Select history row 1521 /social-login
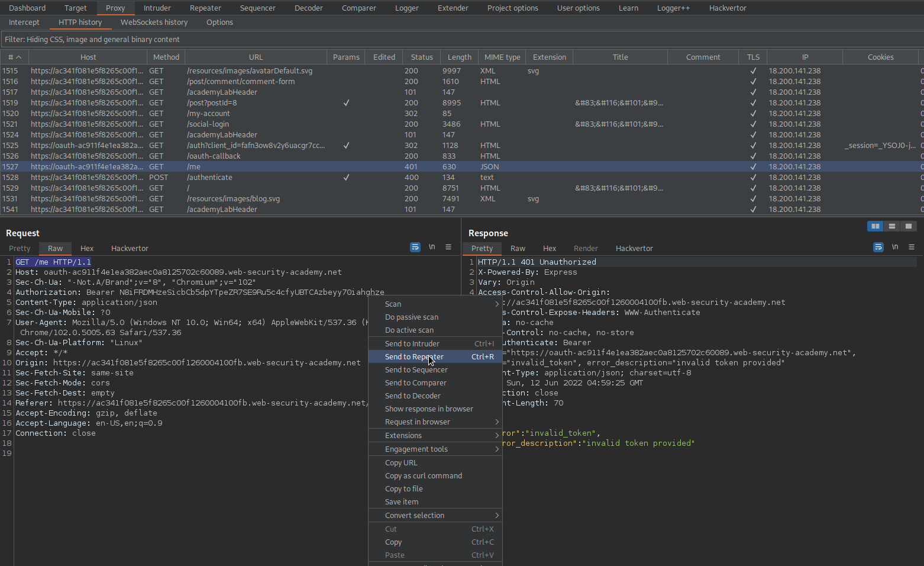Image resolution: width=924 pixels, height=566 pixels. (461, 124)
